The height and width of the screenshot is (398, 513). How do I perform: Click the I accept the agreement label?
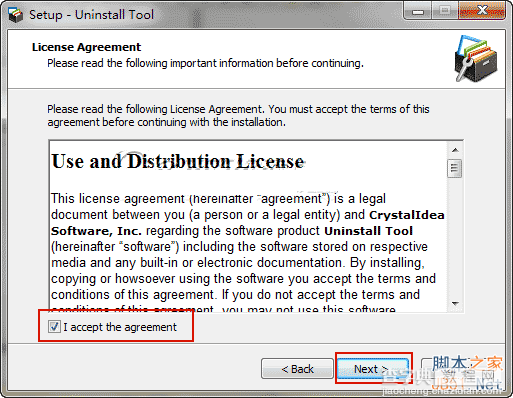coord(120,327)
